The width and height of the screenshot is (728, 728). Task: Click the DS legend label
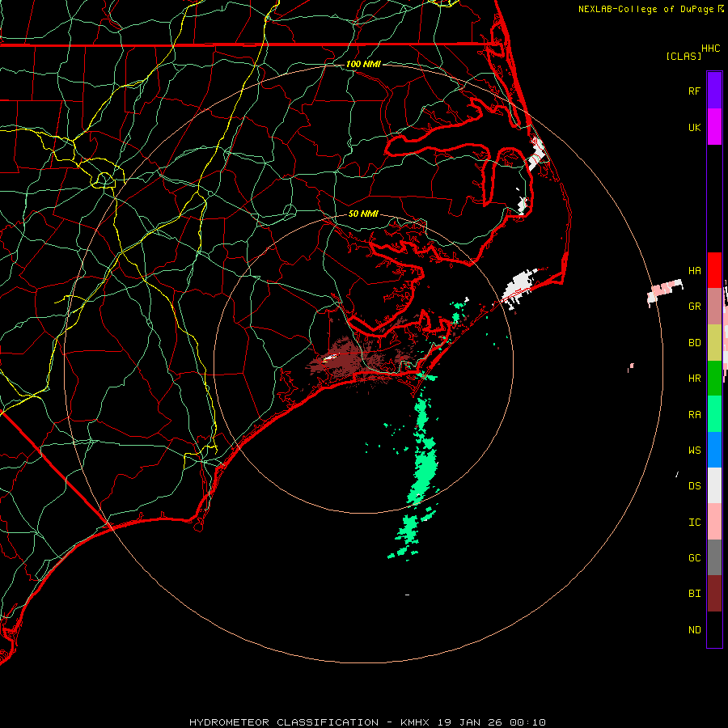pos(694,485)
